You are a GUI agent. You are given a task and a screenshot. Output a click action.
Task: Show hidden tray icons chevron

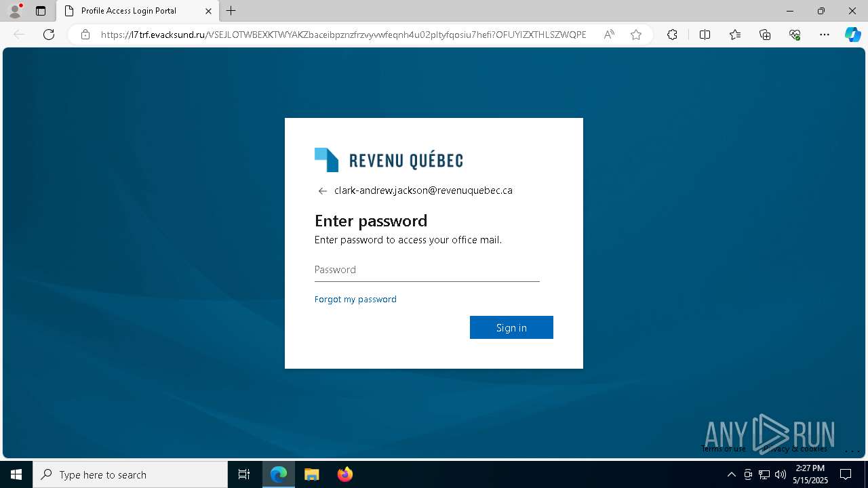(x=731, y=474)
